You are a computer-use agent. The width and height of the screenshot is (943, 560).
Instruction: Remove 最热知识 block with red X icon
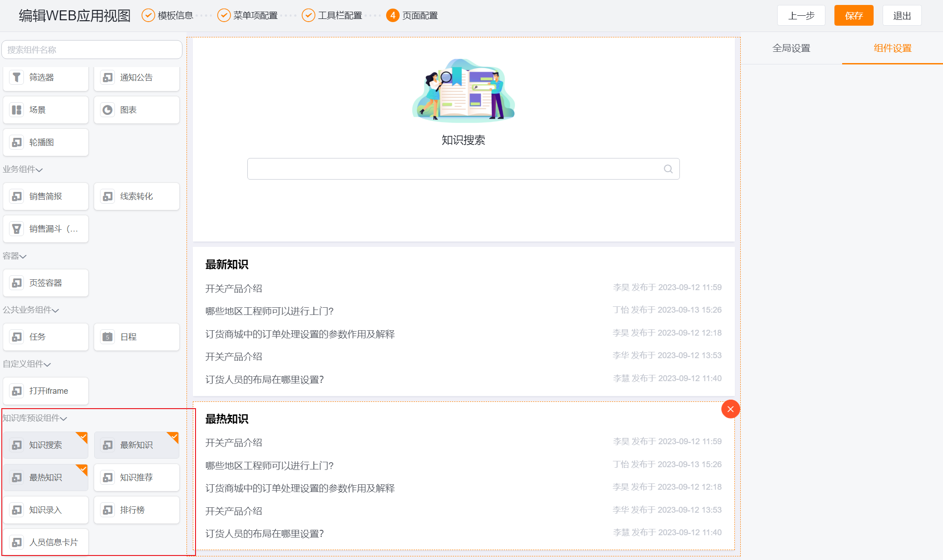coord(730,409)
